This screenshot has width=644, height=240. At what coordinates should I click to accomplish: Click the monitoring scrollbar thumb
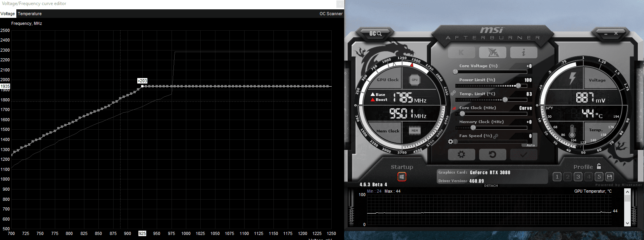coord(627,198)
